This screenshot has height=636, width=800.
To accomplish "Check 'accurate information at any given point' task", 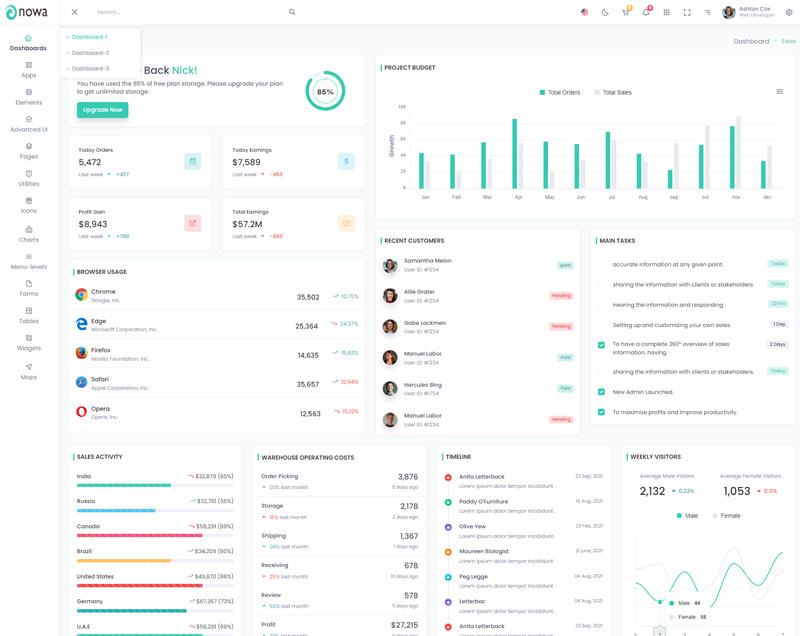I will (601, 264).
